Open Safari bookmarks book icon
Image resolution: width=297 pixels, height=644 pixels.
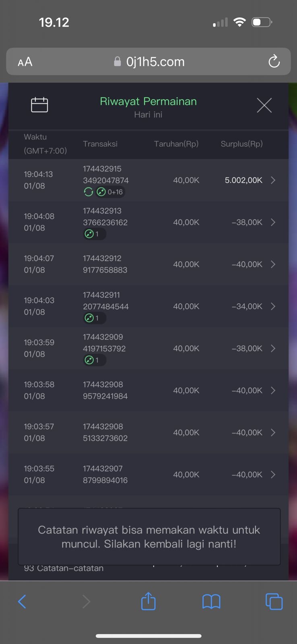[211, 602]
